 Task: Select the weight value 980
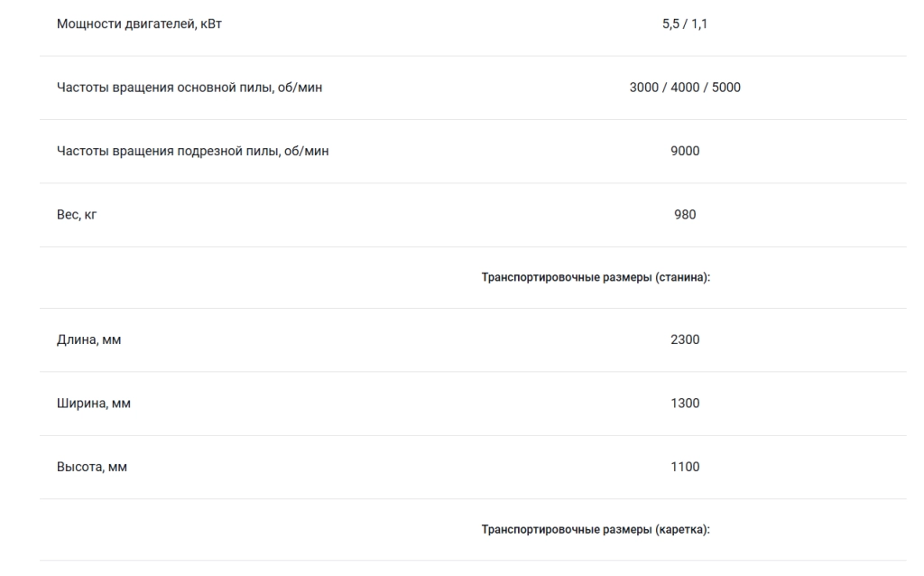(685, 215)
